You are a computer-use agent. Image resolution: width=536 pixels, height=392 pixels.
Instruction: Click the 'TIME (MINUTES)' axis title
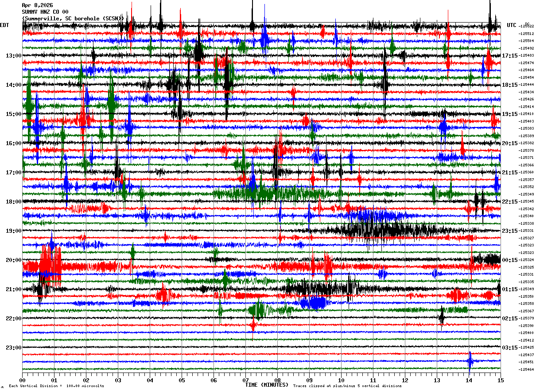(x=267, y=385)
